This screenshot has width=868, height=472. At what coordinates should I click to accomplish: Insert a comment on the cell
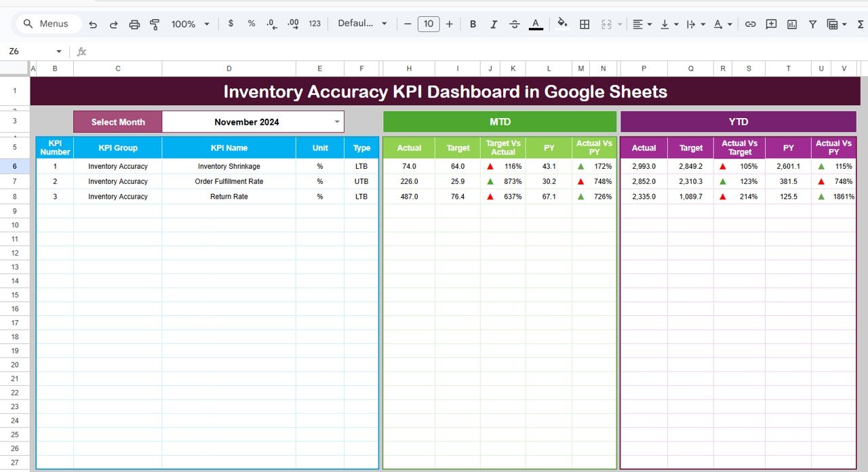pos(771,24)
